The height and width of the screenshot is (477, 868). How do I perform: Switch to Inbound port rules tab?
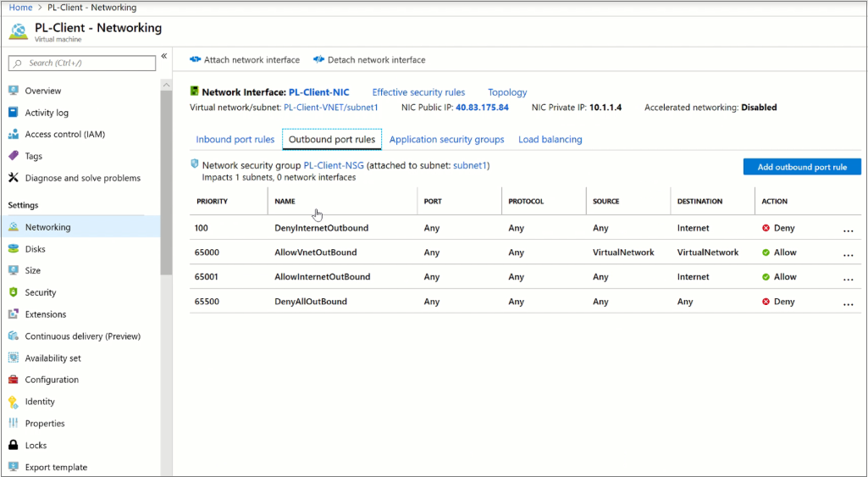tap(235, 140)
